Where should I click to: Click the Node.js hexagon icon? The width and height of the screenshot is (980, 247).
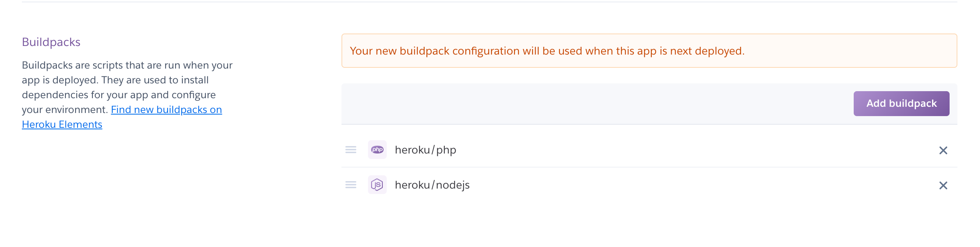[377, 185]
